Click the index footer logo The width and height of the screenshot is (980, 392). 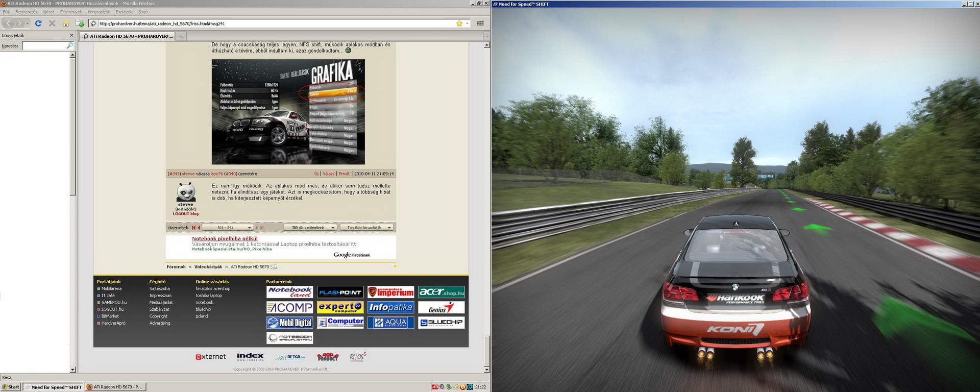coord(250,357)
